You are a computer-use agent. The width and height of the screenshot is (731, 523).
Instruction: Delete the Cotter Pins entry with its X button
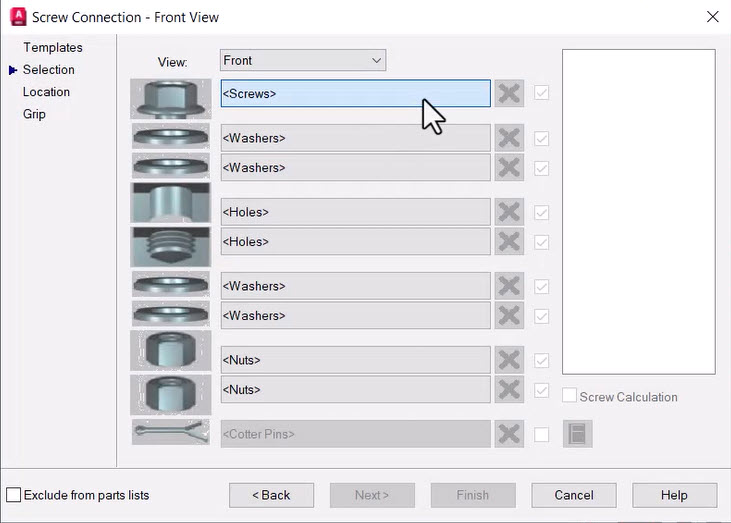click(x=509, y=434)
